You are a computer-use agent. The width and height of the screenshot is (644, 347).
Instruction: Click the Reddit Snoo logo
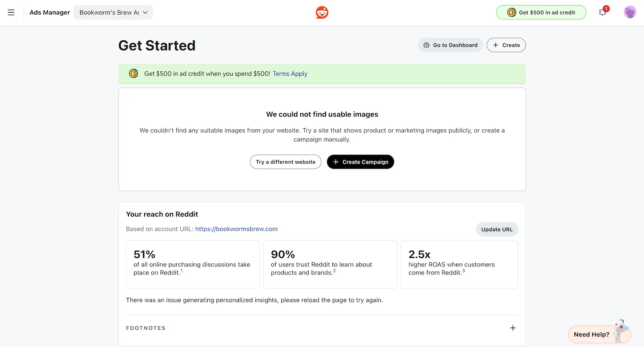pos(322,12)
